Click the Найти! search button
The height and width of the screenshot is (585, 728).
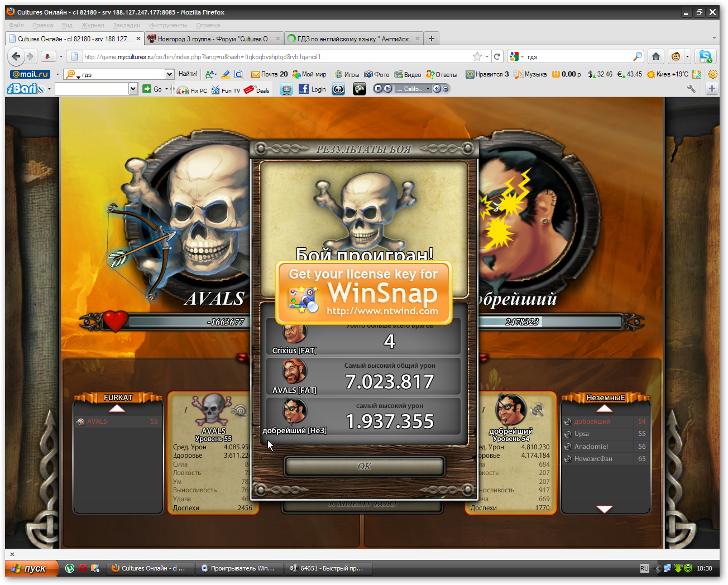click(x=188, y=74)
